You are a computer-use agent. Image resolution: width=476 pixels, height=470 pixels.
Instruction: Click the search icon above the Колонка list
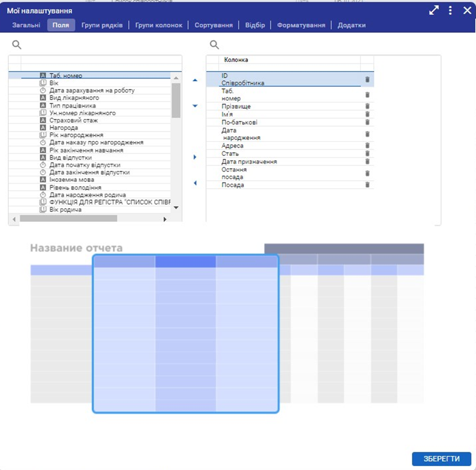215,45
